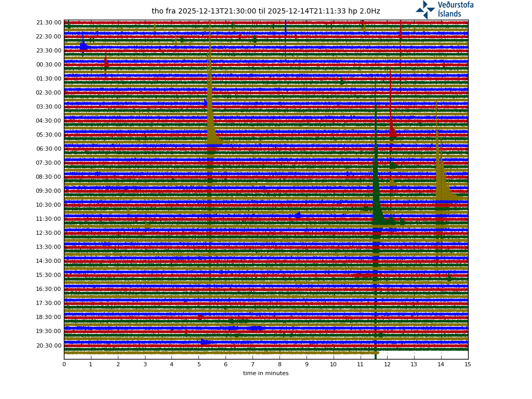
Task: Select the 05:30:00 row label
Action: click(49, 135)
